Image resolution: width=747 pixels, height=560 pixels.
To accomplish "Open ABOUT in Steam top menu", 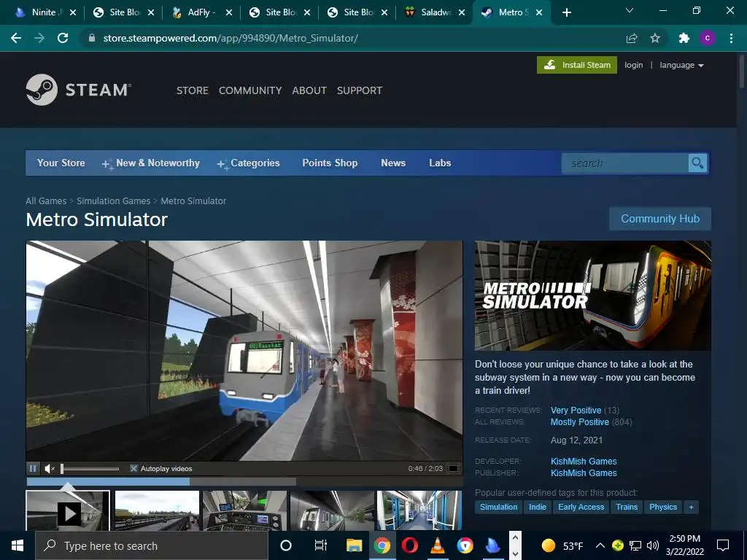I will point(309,90).
